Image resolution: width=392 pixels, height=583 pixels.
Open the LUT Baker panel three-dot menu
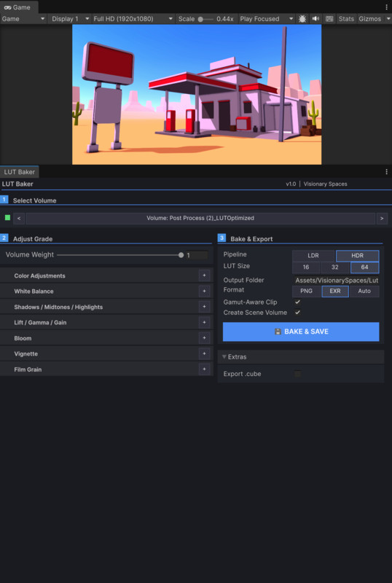point(387,172)
